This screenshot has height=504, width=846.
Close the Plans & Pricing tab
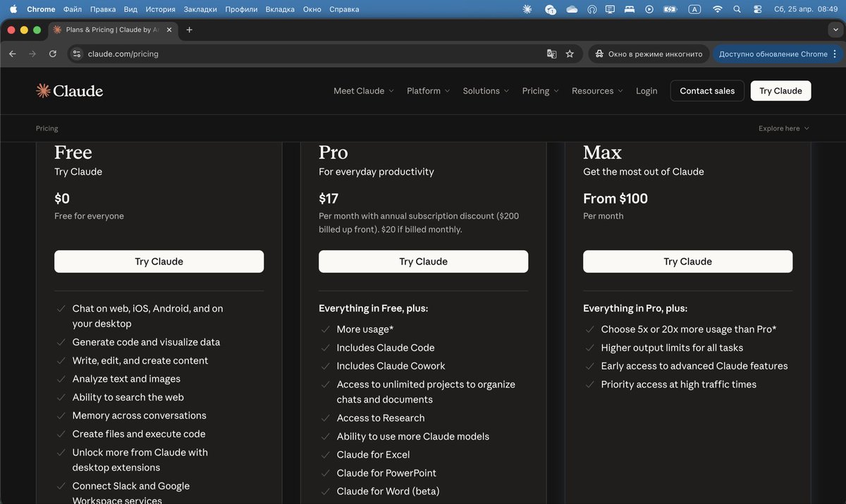[169, 30]
